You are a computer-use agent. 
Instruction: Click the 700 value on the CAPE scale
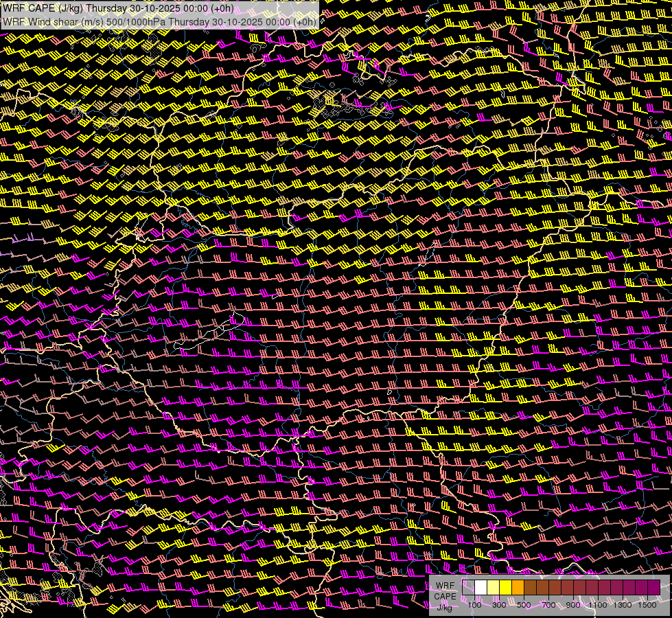(548, 605)
